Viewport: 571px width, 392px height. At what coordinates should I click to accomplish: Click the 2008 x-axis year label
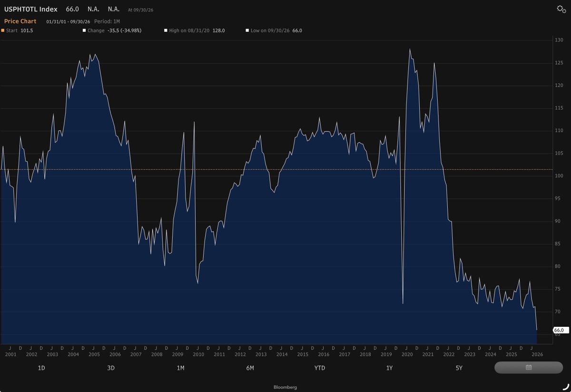tap(157, 354)
